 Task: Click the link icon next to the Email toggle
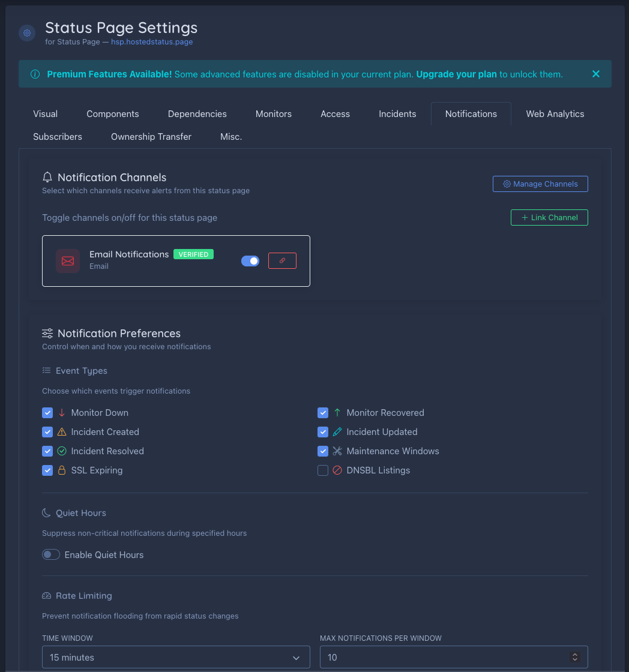point(282,260)
